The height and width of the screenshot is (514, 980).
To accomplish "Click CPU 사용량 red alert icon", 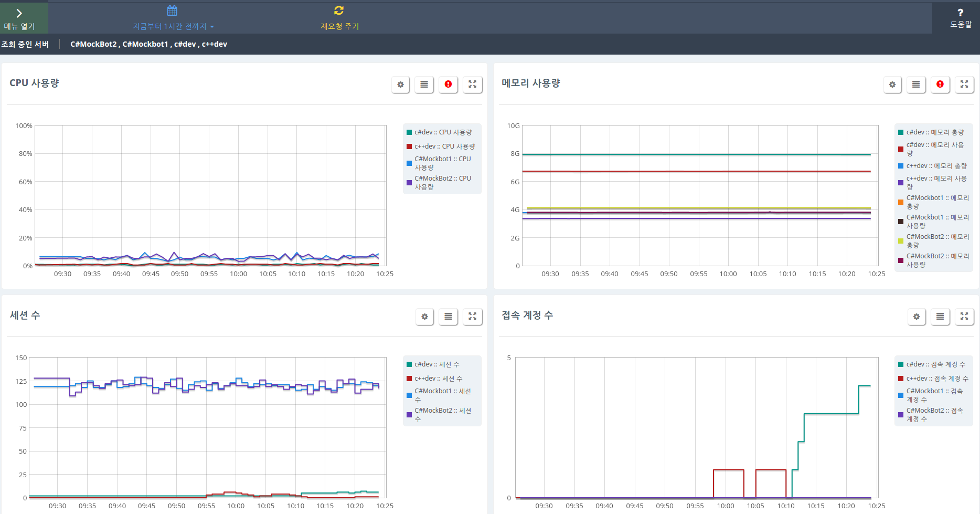I will coord(448,85).
